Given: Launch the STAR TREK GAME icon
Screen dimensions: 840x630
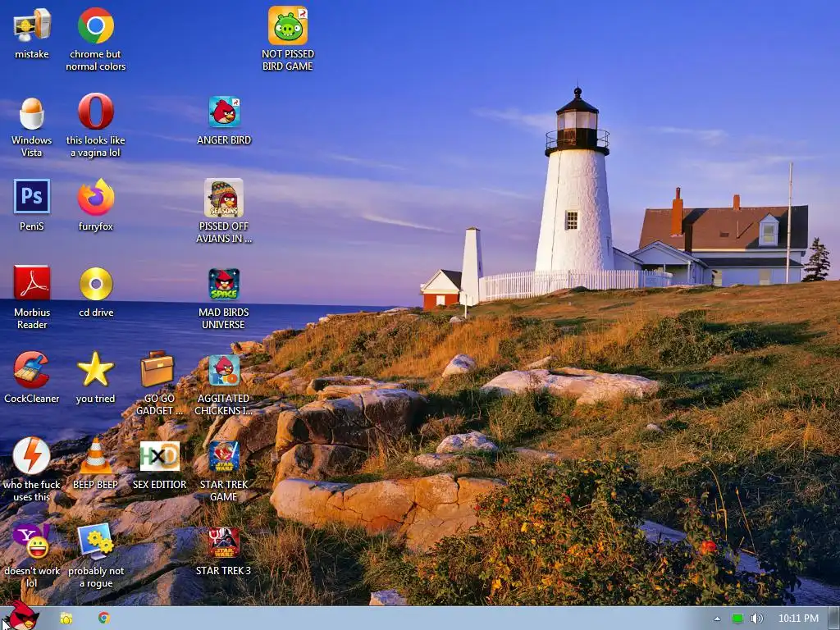Looking at the screenshot, I should [224, 456].
